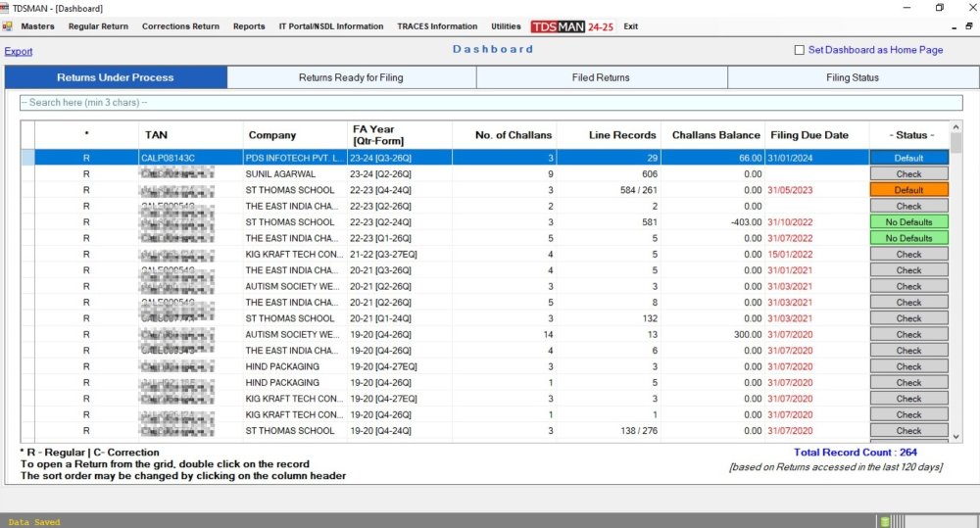Click Default status for PDS INFOTECH row
Screen dimensions: 980x528
(908, 158)
